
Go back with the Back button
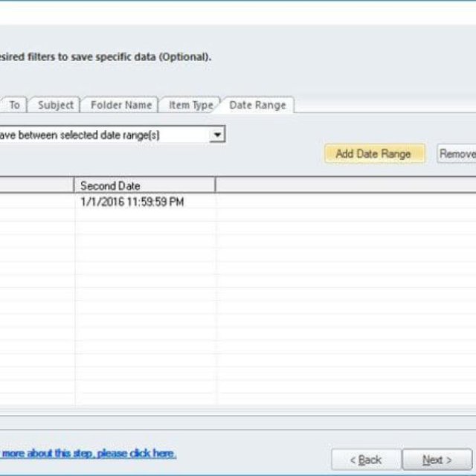(x=366, y=460)
